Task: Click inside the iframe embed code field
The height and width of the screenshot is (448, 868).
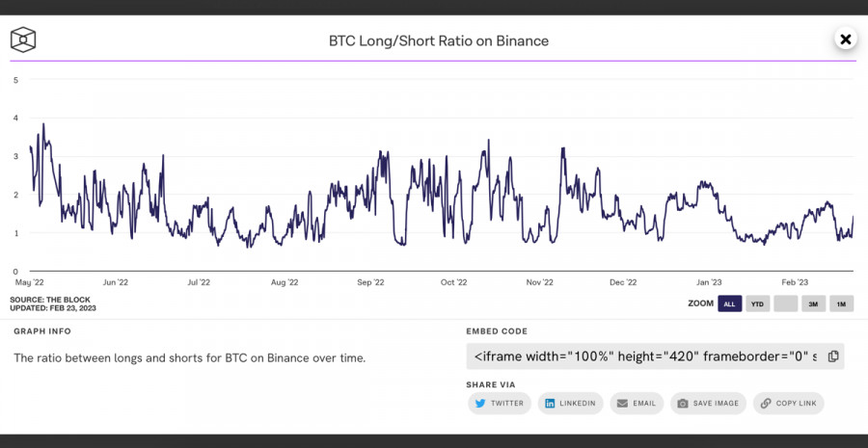Action: point(644,356)
